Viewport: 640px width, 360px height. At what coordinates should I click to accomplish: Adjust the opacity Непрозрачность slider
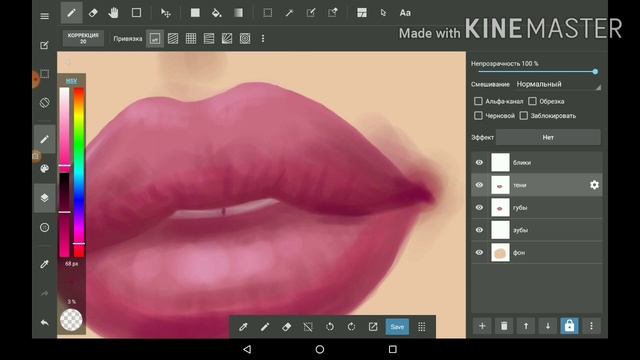536,71
